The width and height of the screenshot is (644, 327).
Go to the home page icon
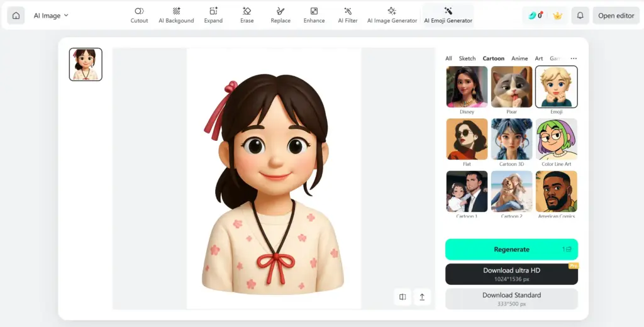(x=16, y=16)
